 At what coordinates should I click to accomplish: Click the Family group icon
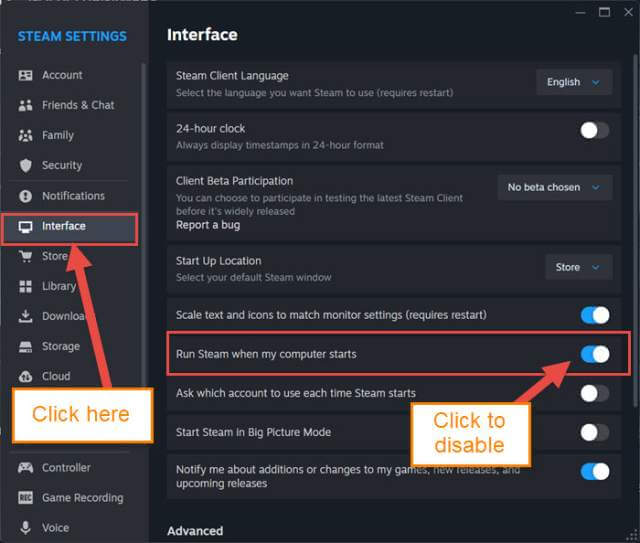click(25, 136)
